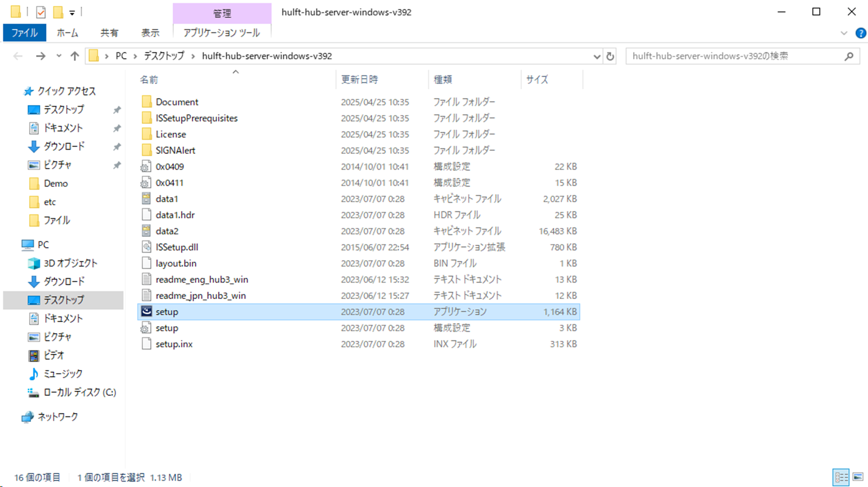Image resolution: width=868 pixels, height=487 pixels.
Task: Click the setup configuration file icon
Action: [146, 328]
